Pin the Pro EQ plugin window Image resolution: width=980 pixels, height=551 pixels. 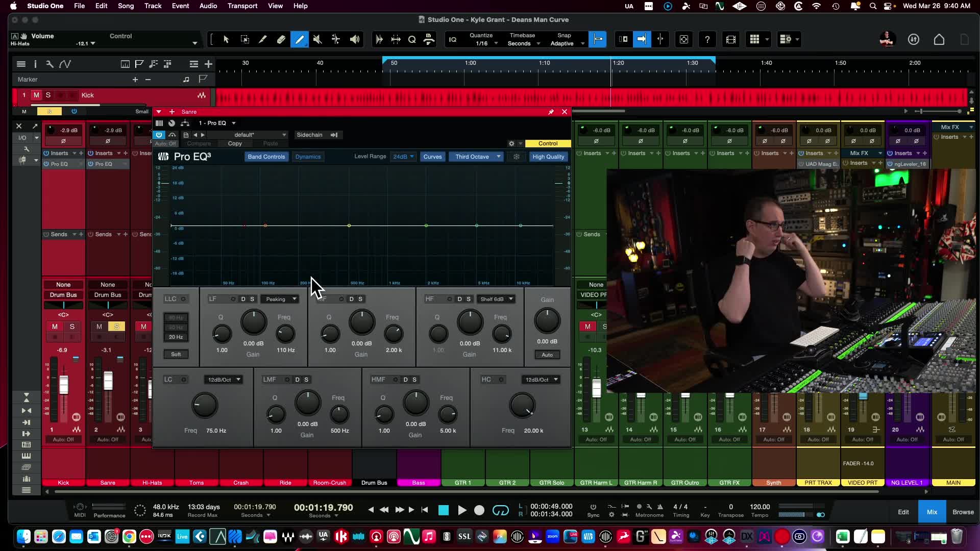pyautogui.click(x=551, y=112)
